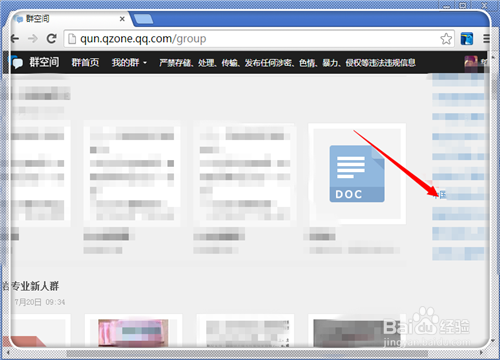The image size is (500, 360).
Task: Click the 群空间 chat bubble logo
Action: point(17,63)
